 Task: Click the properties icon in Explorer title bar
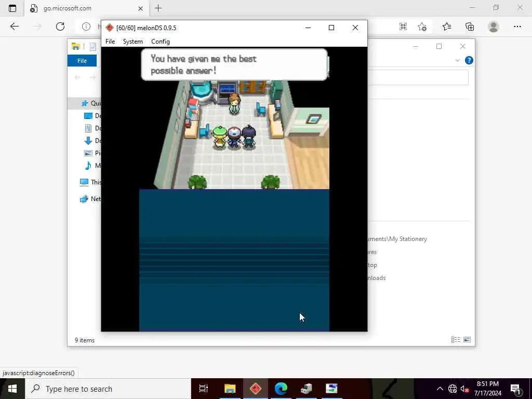point(93,46)
